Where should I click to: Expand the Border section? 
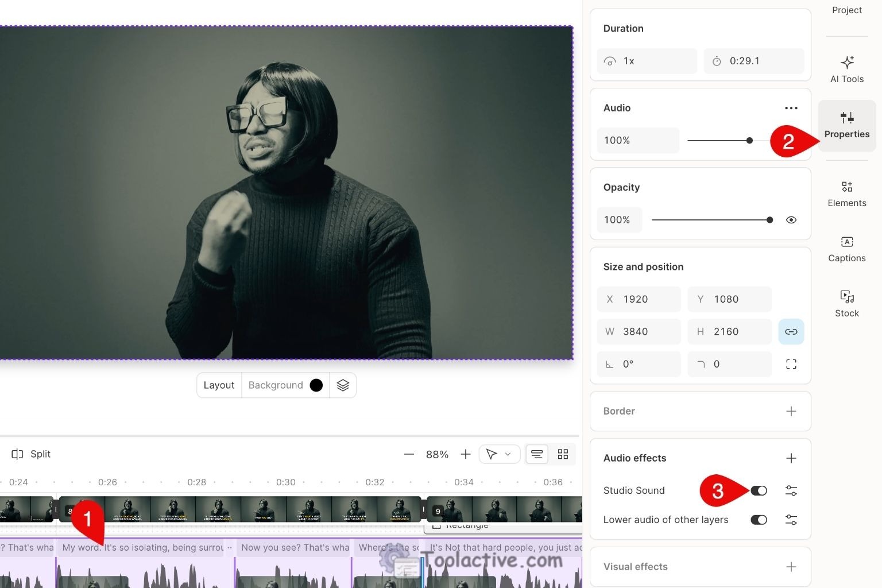[x=791, y=411]
